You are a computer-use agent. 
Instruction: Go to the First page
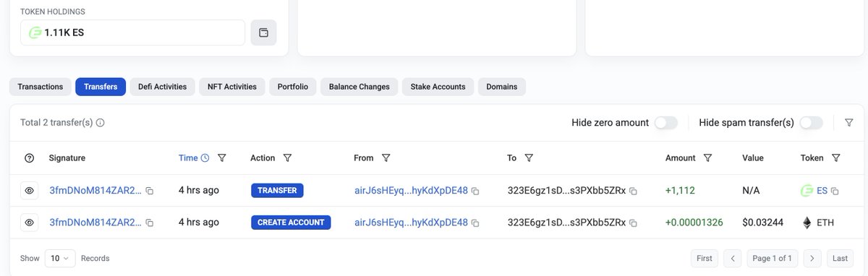[x=705, y=258]
